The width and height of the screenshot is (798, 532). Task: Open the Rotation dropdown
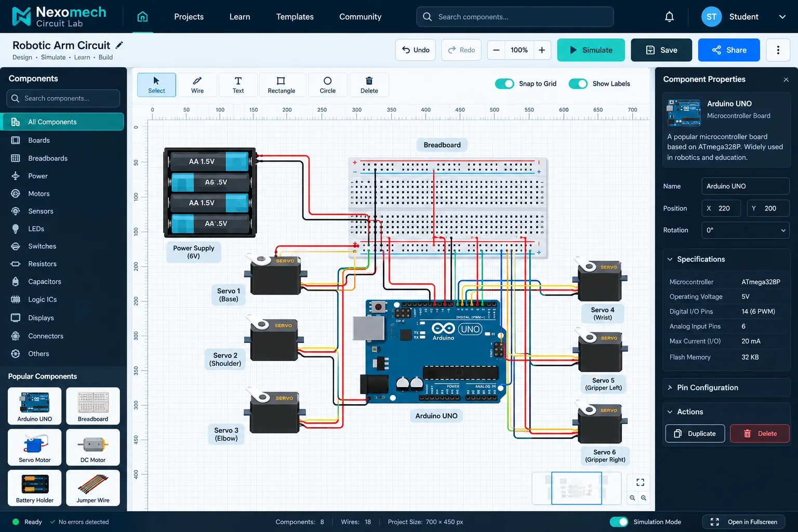[x=745, y=230]
